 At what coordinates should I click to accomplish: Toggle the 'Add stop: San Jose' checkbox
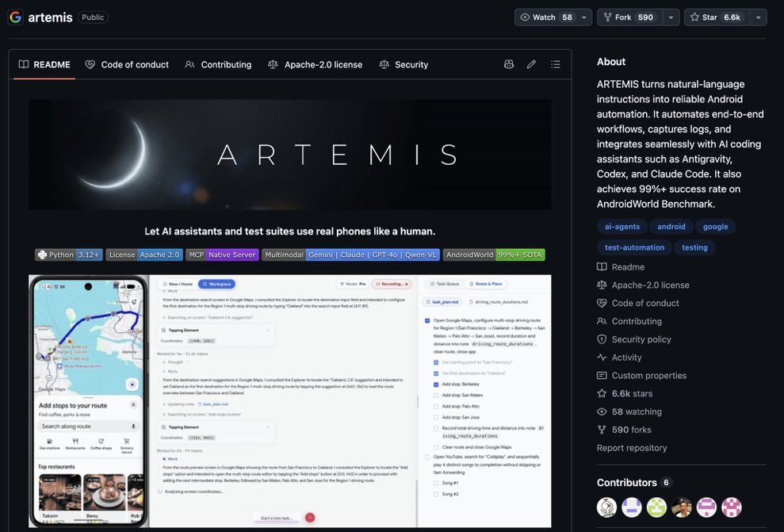pyautogui.click(x=436, y=418)
